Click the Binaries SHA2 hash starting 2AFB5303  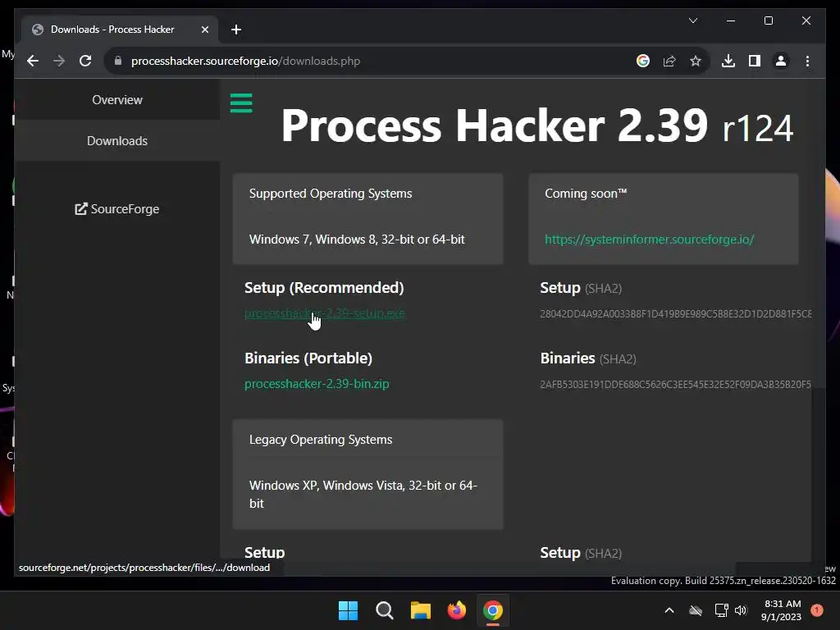pos(676,385)
